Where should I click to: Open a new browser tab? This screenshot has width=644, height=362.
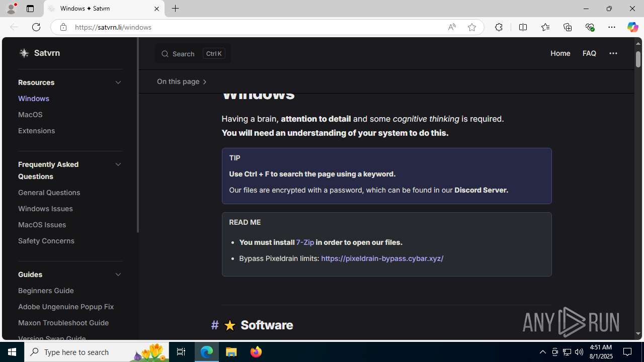175,9
